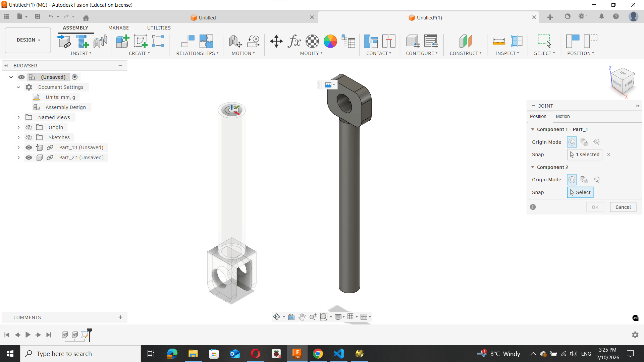
Task: Open the Appearance color wheel tool
Action: (x=330, y=41)
